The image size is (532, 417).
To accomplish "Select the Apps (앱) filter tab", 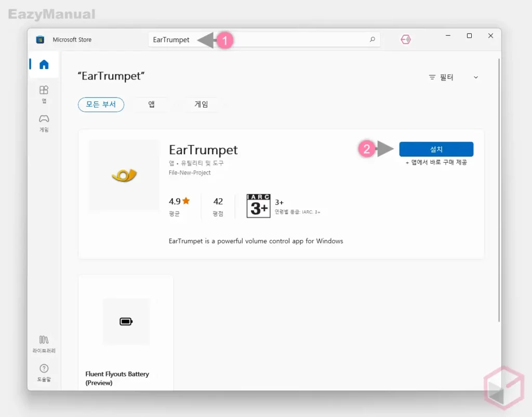I will point(152,104).
